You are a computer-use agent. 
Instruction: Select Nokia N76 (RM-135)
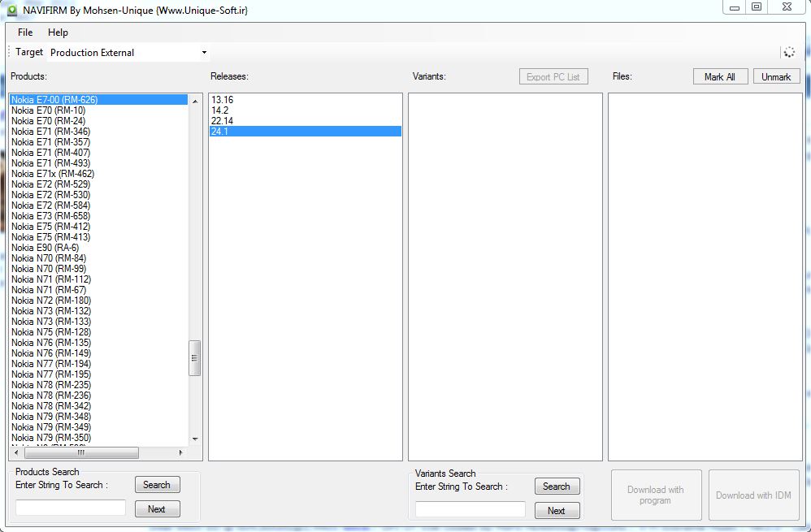(99, 342)
